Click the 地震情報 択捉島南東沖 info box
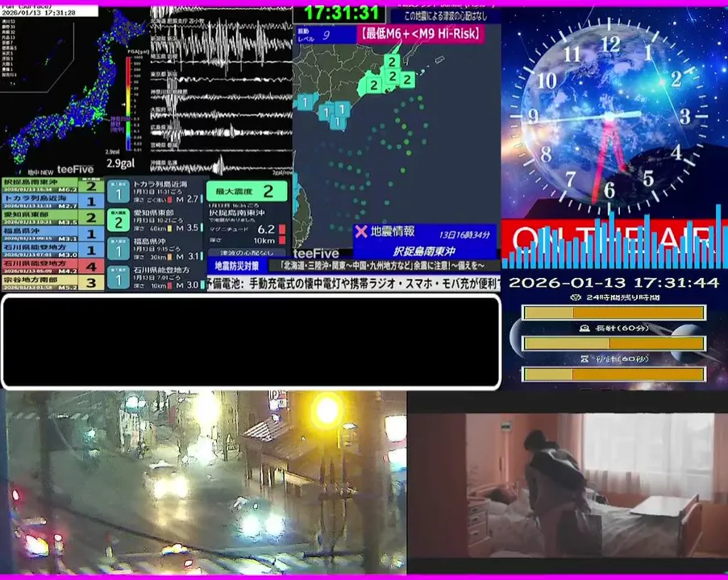 pos(425,242)
